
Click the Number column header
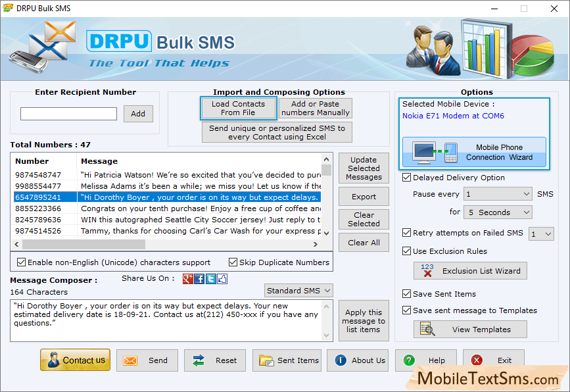click(x=32, y=161)
